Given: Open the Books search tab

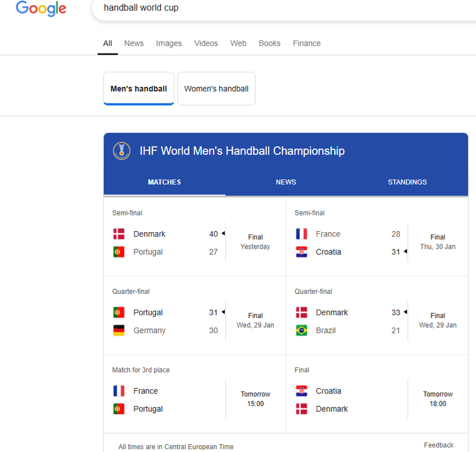Looking at the screenshot, I should (x=269, y=43).
